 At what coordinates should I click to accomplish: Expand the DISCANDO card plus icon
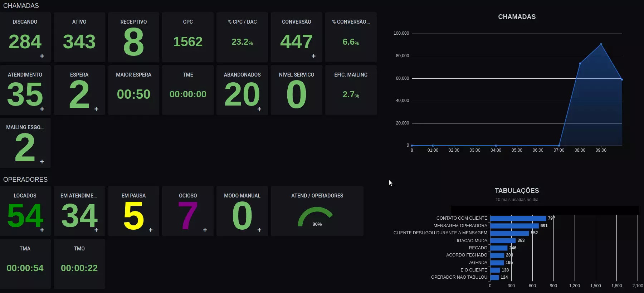[x=42, y=56]
